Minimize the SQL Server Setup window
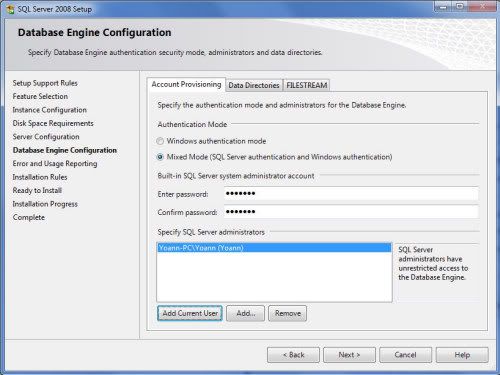 click(443, 7)
